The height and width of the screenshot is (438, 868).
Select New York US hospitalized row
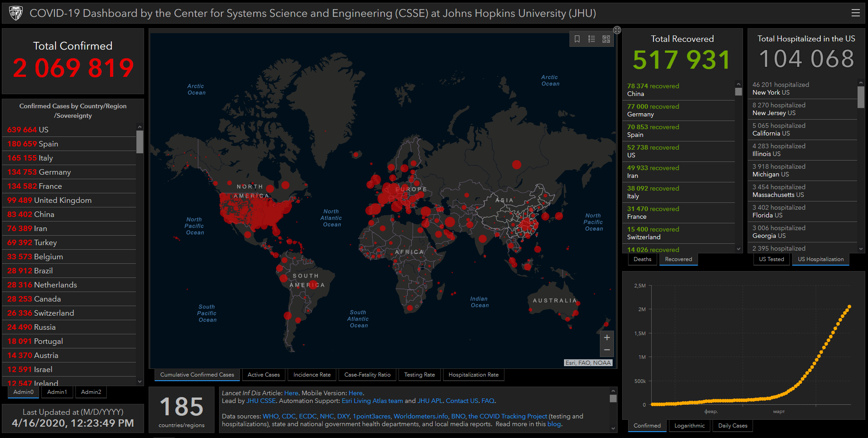pyautogui.click(x=803, y=88)
